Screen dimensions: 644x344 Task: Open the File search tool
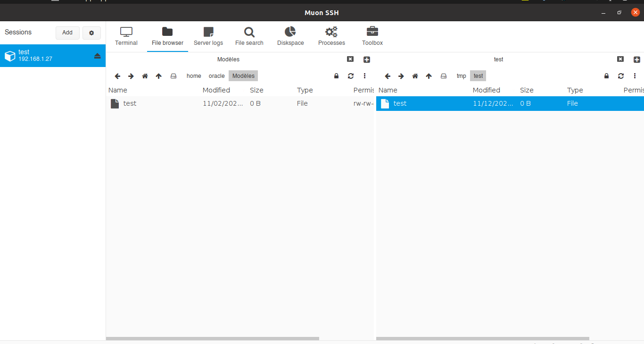[x=249, y=35]
